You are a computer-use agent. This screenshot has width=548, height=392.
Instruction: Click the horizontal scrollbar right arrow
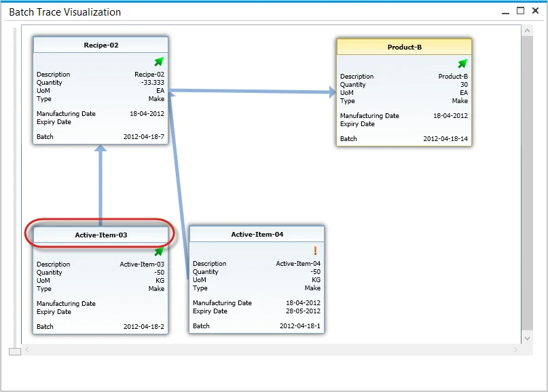(515, 350)
